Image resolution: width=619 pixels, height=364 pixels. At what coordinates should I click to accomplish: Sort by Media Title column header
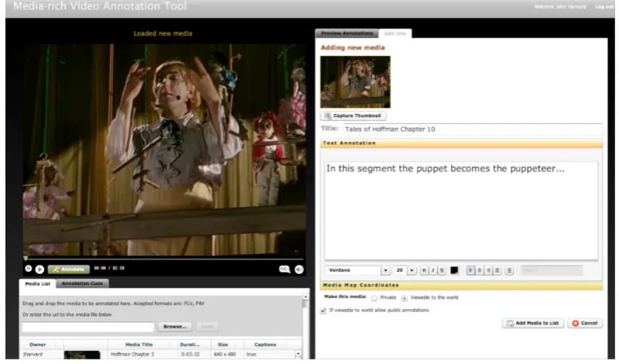(139, 345)
